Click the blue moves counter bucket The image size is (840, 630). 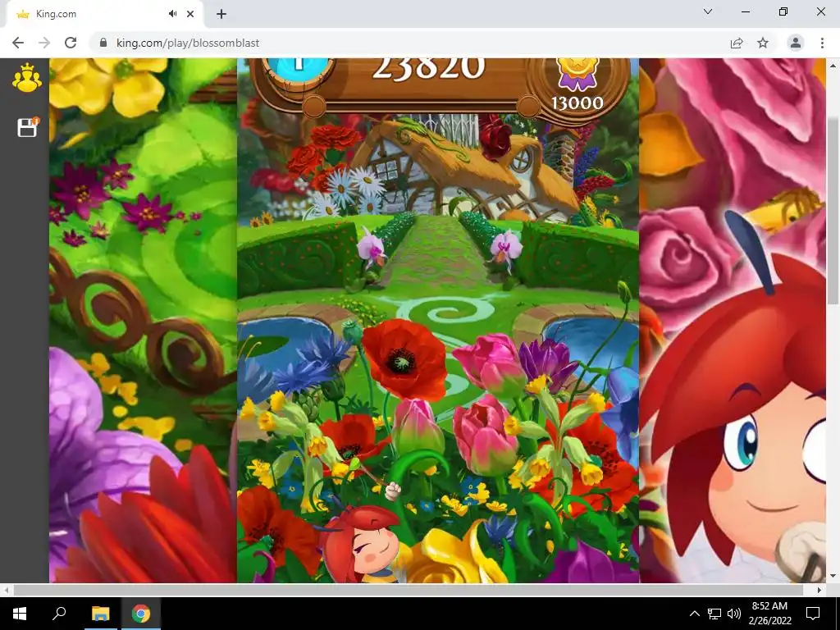tap(299, 71)
